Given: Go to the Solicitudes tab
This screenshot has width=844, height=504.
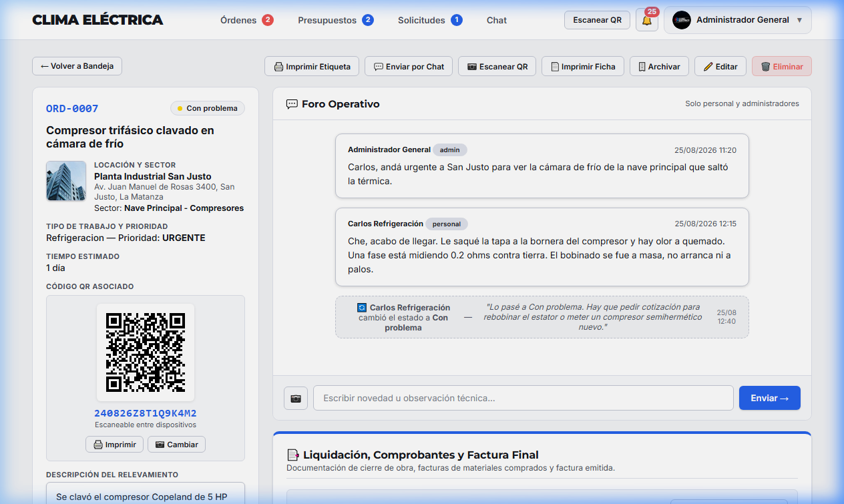Looking at the screenshot, I should tap(430, 20).
